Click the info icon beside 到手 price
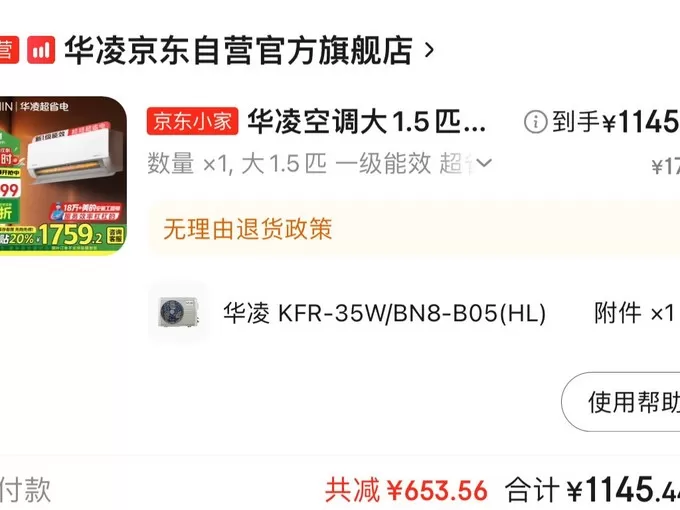This screenshot has height=510, width=680. click(x=536, y=122)
